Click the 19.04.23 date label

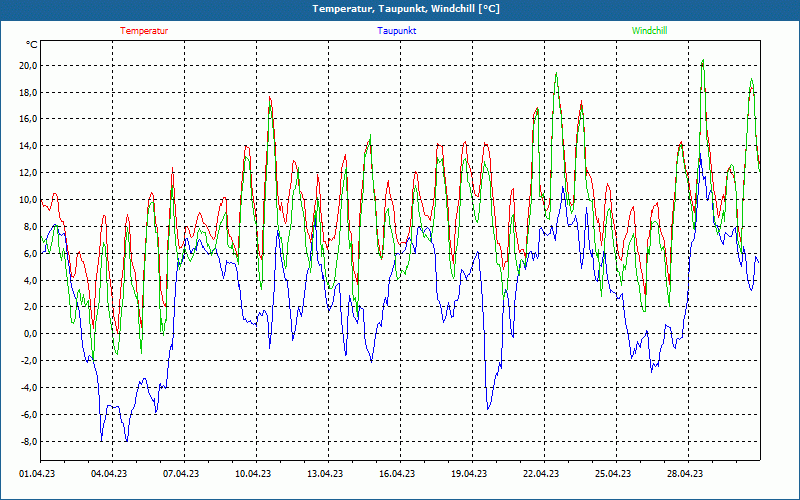point(469,474)
